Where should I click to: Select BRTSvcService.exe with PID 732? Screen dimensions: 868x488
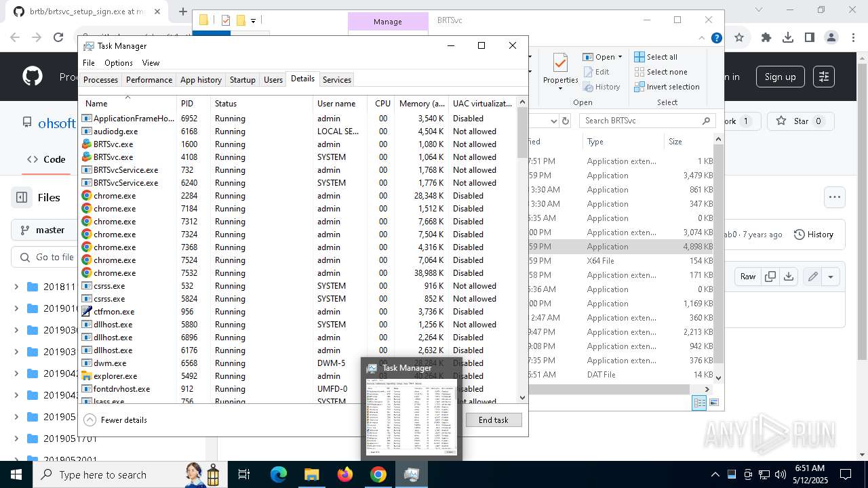click(298, 170)
